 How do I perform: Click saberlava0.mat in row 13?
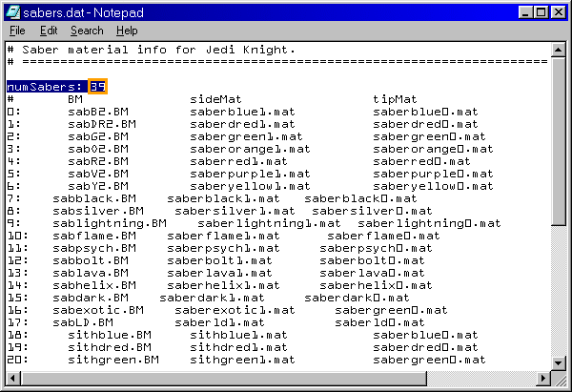372,273
